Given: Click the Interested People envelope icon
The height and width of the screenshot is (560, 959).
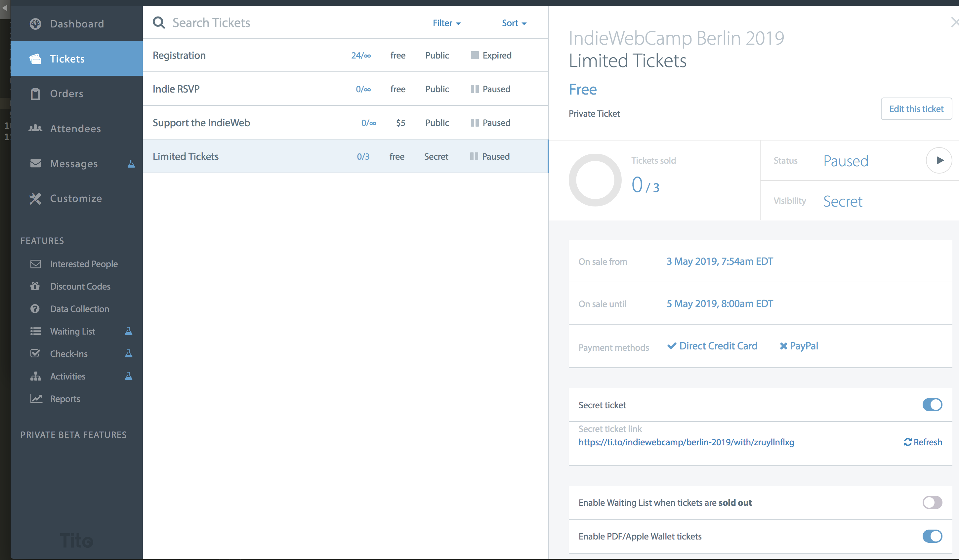Looking at the screenshot, I should coord(35,264).
